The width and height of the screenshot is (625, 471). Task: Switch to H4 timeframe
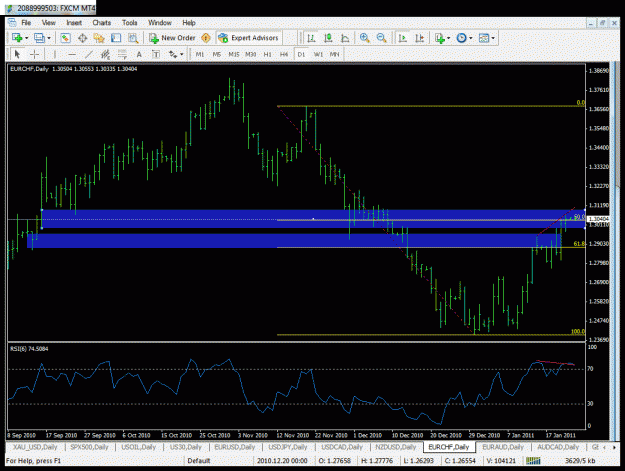point(284,54)
